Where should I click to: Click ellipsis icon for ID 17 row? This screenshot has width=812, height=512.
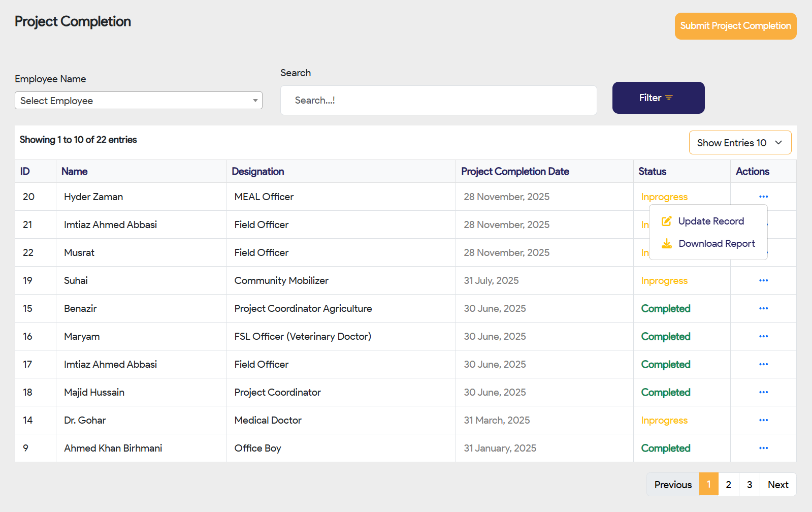pos(763,364)
